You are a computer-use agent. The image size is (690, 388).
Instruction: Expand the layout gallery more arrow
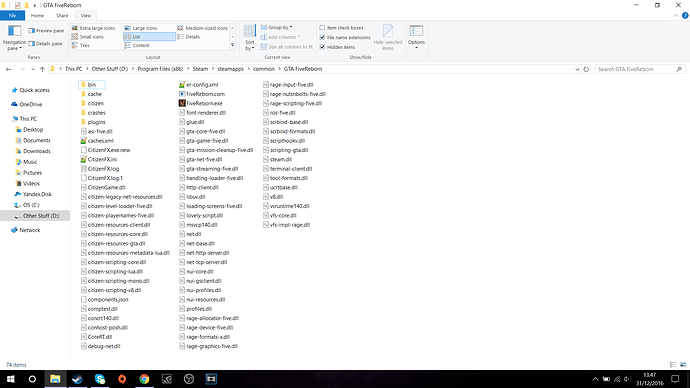(232, 45)
